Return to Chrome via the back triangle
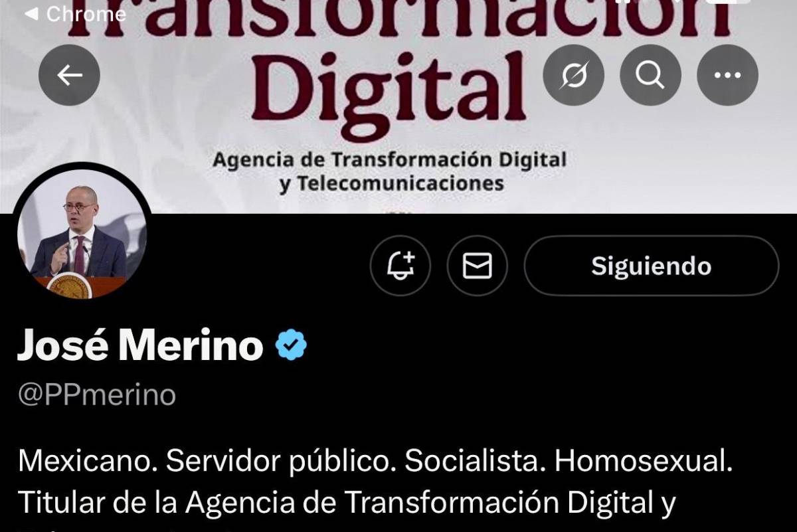 tap(31, 13)
